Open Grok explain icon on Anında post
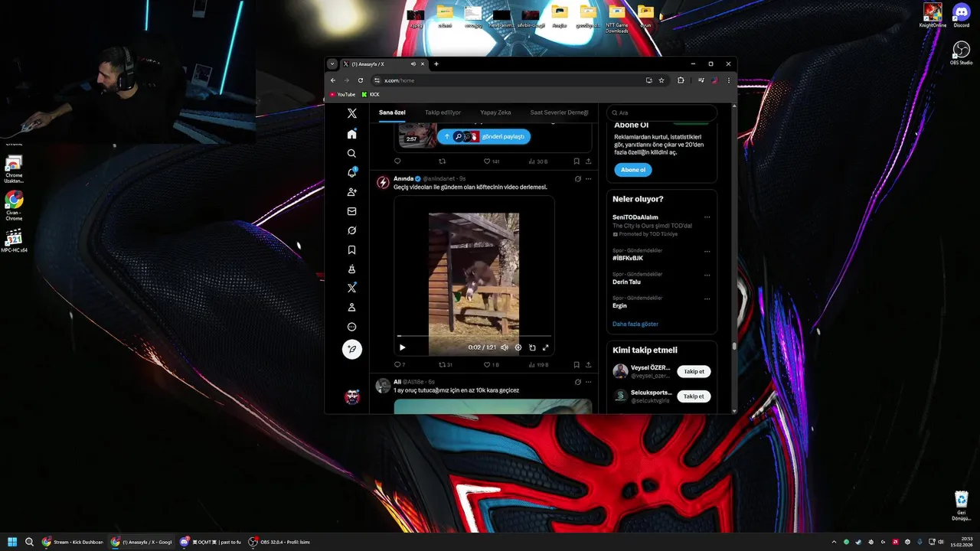The width and height of the screenshot is (980, 551). (578, 178)
